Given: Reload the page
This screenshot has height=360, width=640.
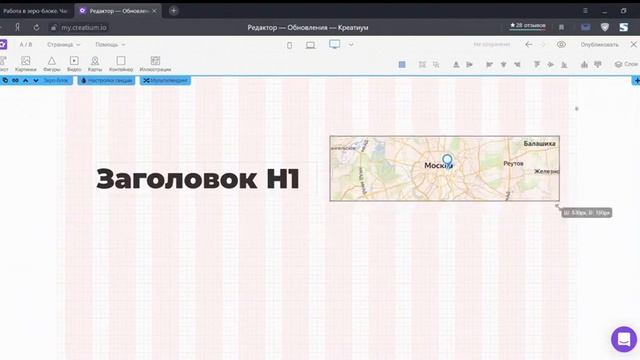Looking at the screenshot, I should [36, 27].
